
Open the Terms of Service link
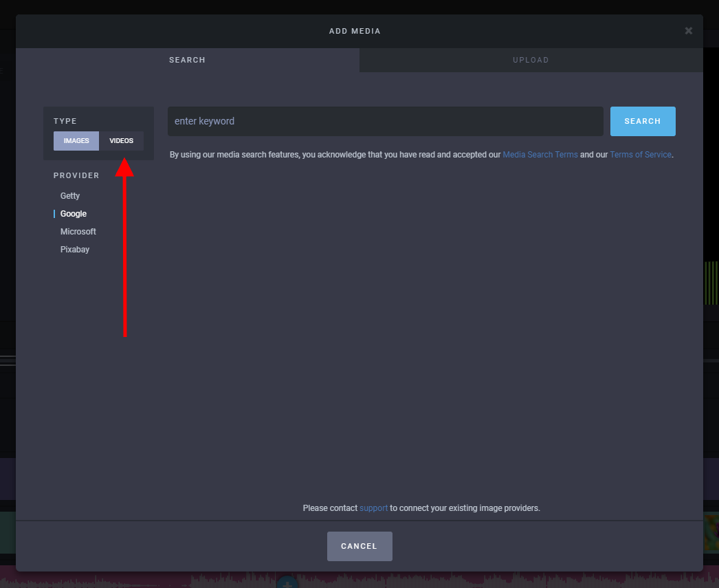point(640,155)
